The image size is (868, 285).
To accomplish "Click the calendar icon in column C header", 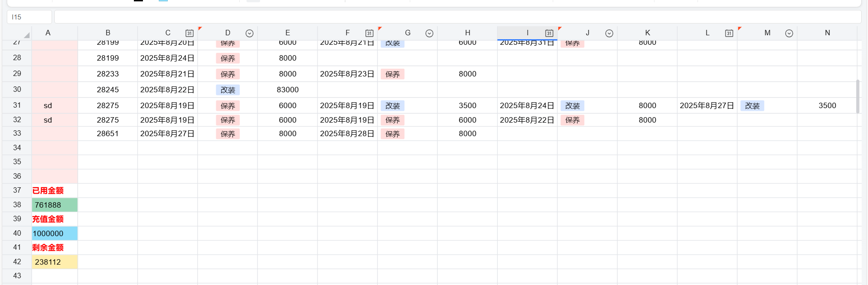I will click(x=189, y=33).
